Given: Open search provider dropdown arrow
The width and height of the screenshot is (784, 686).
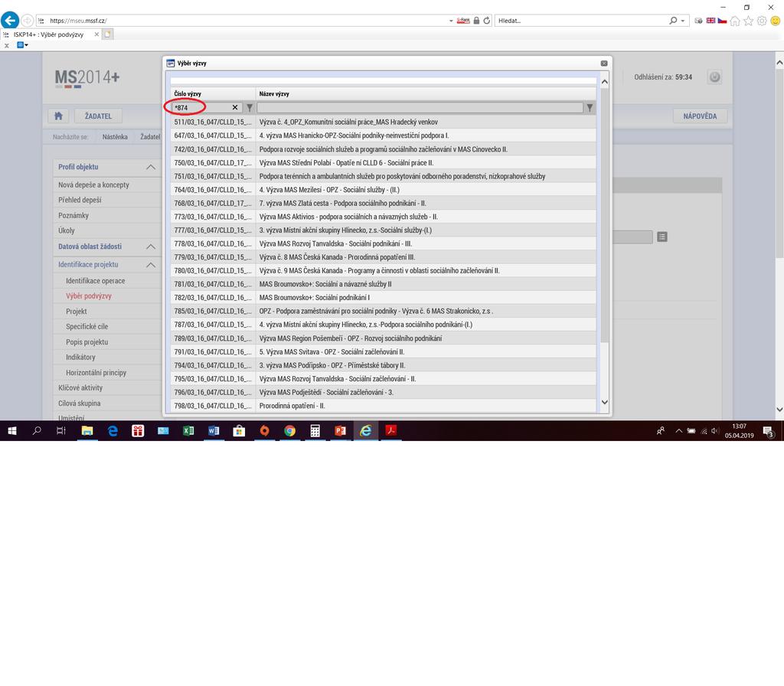Looking at the screenshot, I should 682,21.
